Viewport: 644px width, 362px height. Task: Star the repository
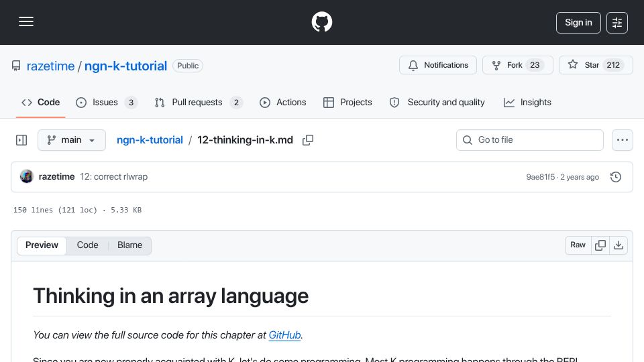tap(596, 65)
